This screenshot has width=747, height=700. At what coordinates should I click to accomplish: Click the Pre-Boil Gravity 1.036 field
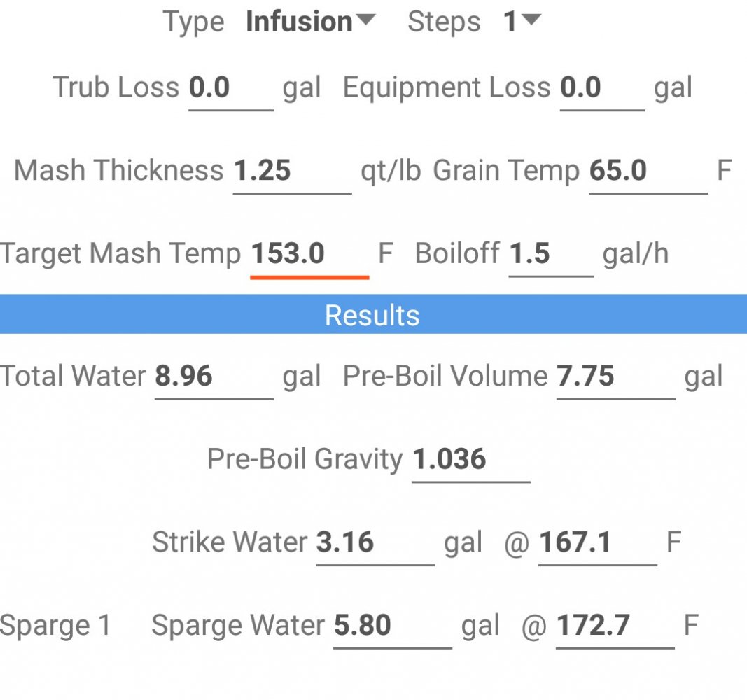tap(470, 460)
